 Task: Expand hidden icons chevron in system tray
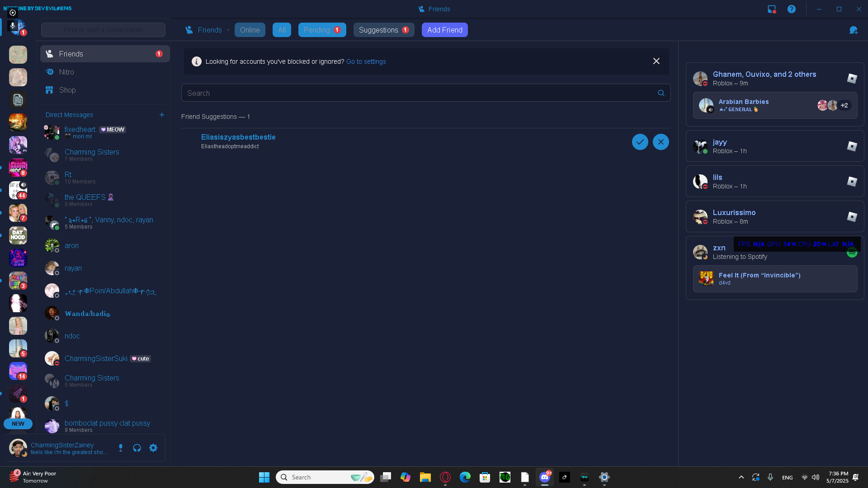pos(741,477)
